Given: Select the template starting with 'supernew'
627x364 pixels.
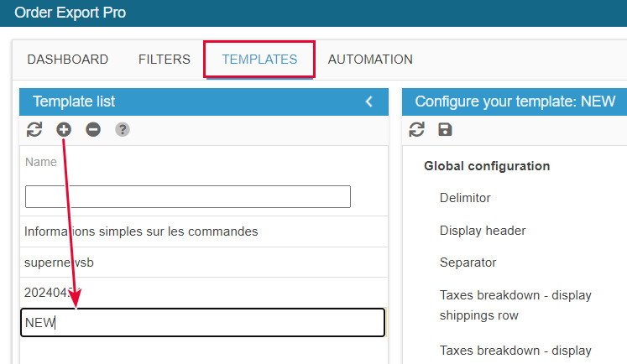Looking at the screenshot, I should coord(60,263).
